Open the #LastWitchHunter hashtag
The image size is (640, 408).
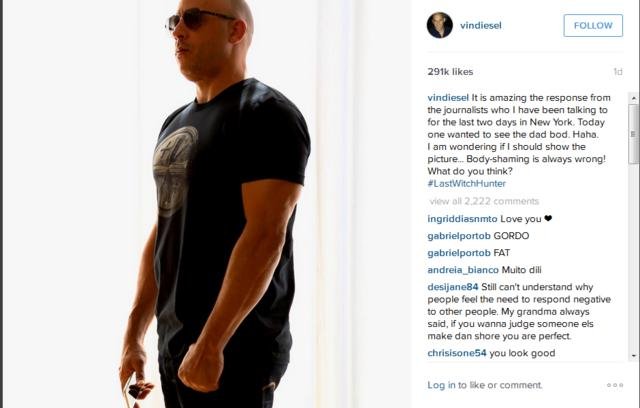[x=467, y=184]
